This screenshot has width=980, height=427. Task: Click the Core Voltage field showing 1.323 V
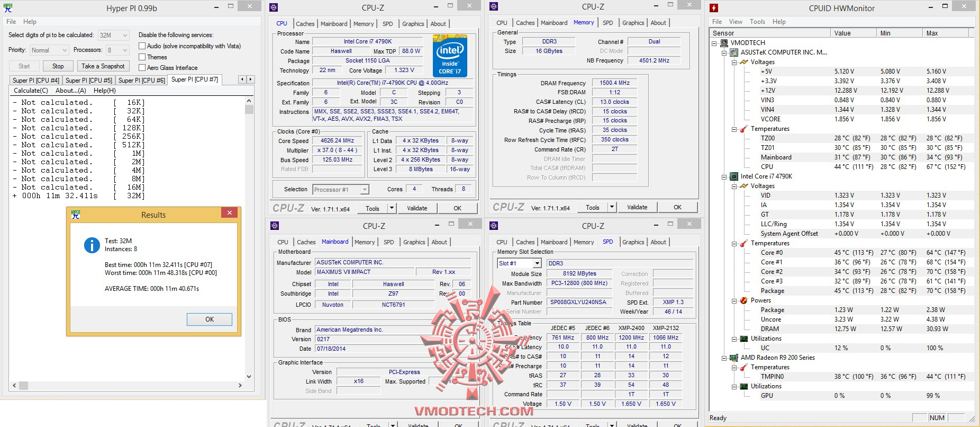point(404,70)
